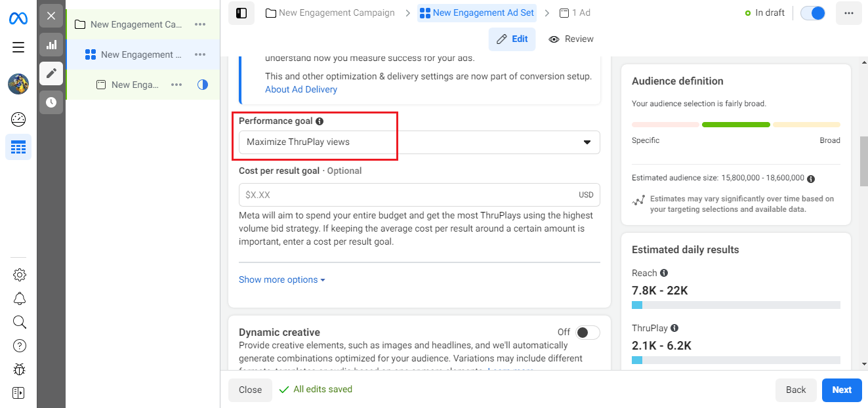Image resolution: width=868 pixels, height=408 pixels.
Task: Open options for New Engagement ad row
Action: [x=176, y=85]
